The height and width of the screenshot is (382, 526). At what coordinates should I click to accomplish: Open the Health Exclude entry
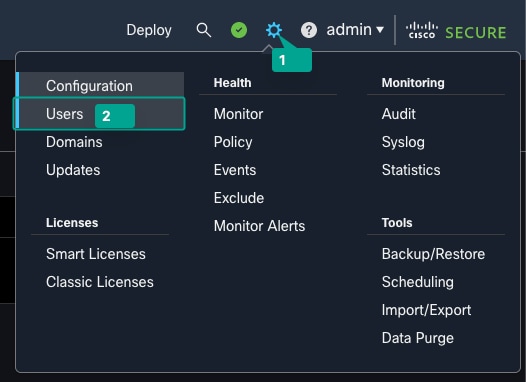[x=239, y=198]
